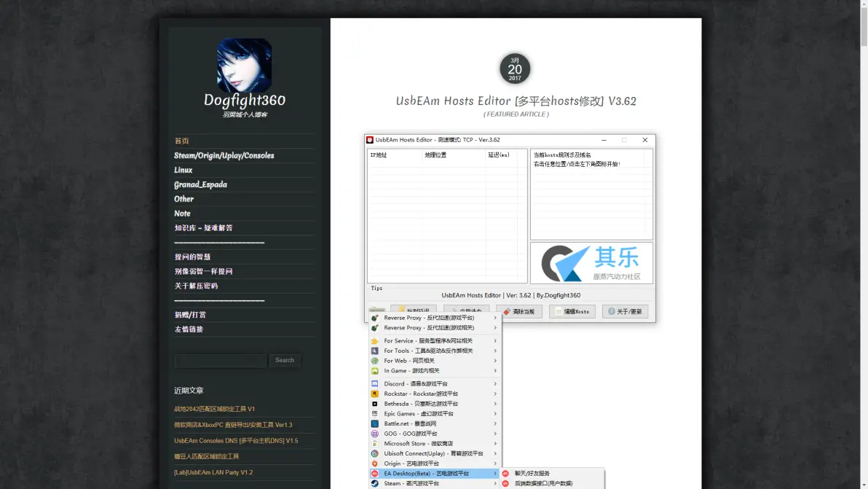Open the article title UsbEAm Hosts Editor V3.62
868x489 pixels.
(x=516, y=101)
